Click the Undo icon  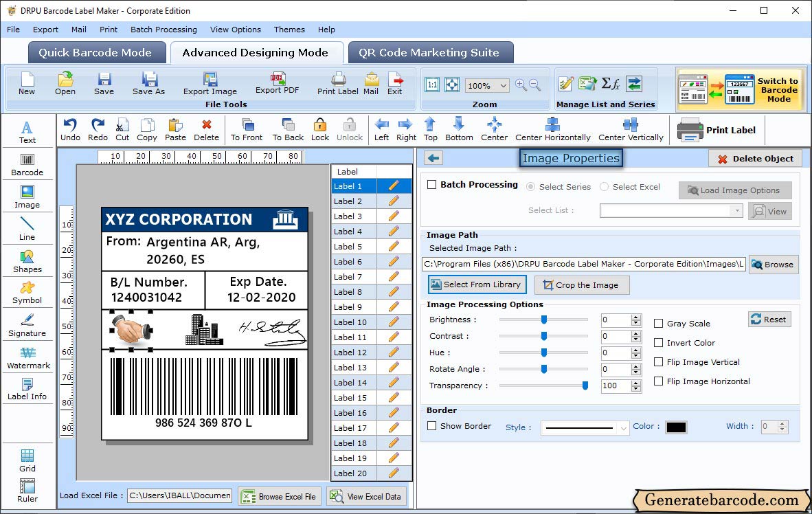tap(70, 130)
